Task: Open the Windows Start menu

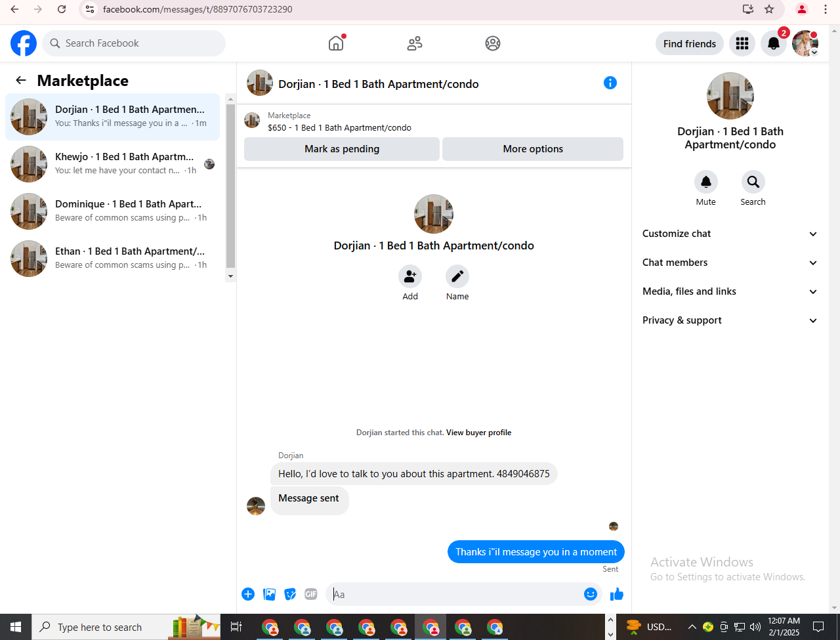Action: pyautogui.click(x=16, y=627)
